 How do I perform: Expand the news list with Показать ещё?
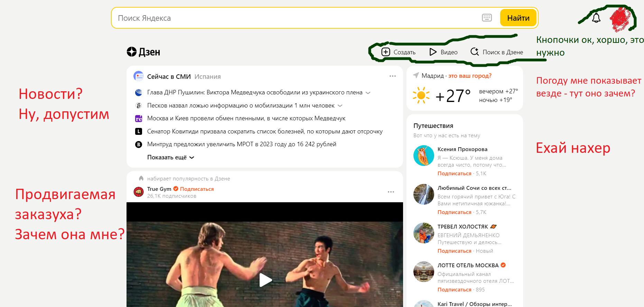170,157
